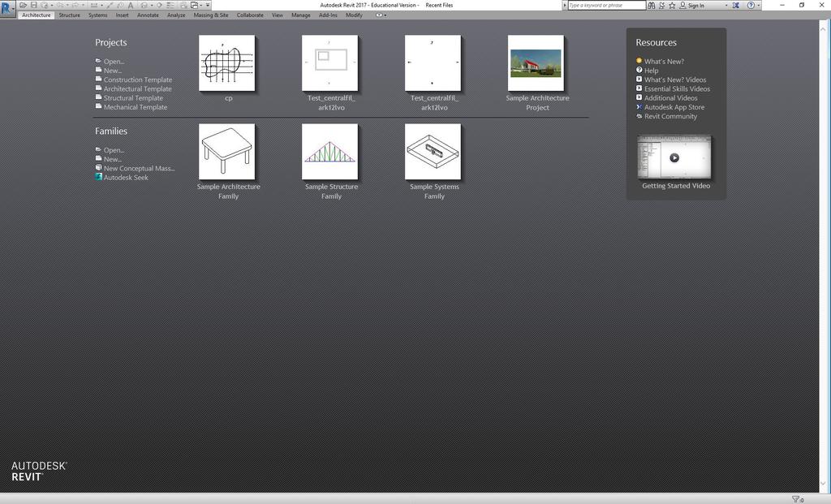Collapse search field with left arrow toggle
This screenshot has width=831, height=504.
click(x=565, y=6)
